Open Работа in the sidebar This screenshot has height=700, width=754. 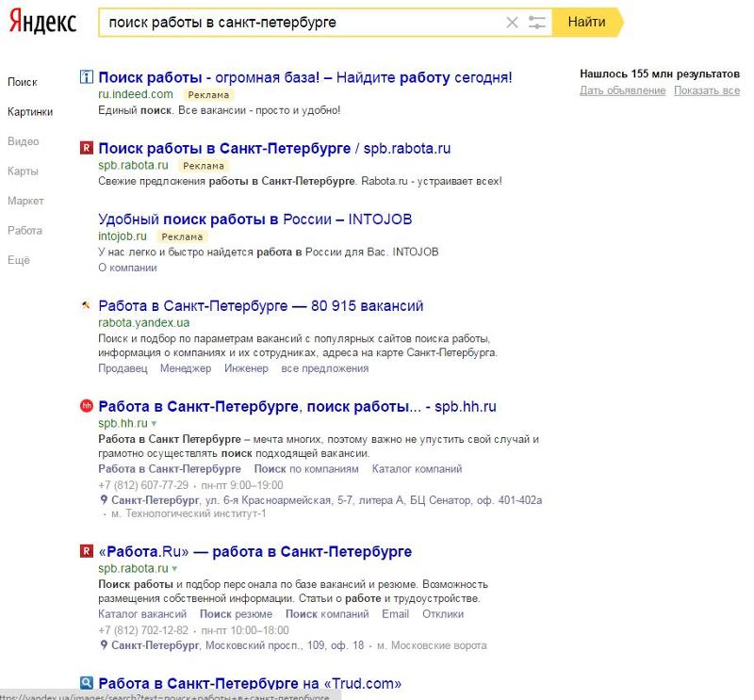point(25,231)
